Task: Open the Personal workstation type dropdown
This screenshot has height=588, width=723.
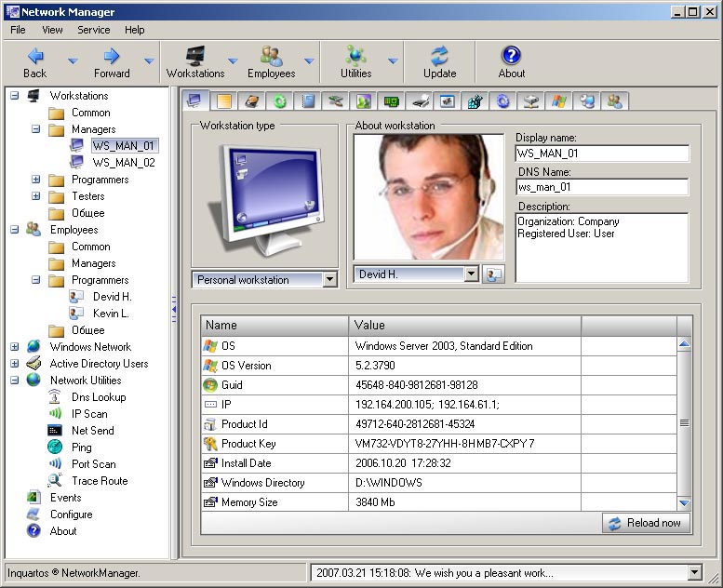Action: [x=329, y=280]
